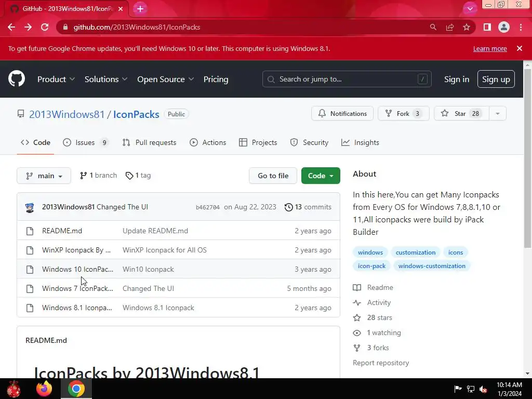Screen dimensions: 532x399
Task: Open the Chrome side panel icon
Action: [x=487, y=27]
